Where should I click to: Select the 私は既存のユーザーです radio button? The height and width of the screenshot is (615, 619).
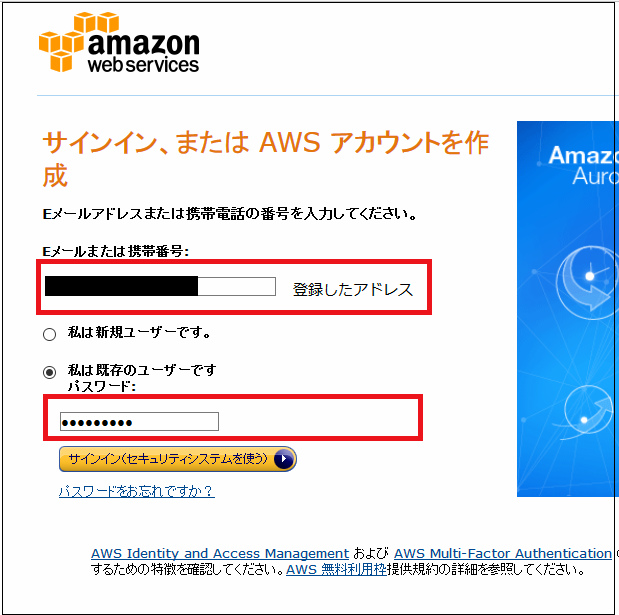click(49, 372)
